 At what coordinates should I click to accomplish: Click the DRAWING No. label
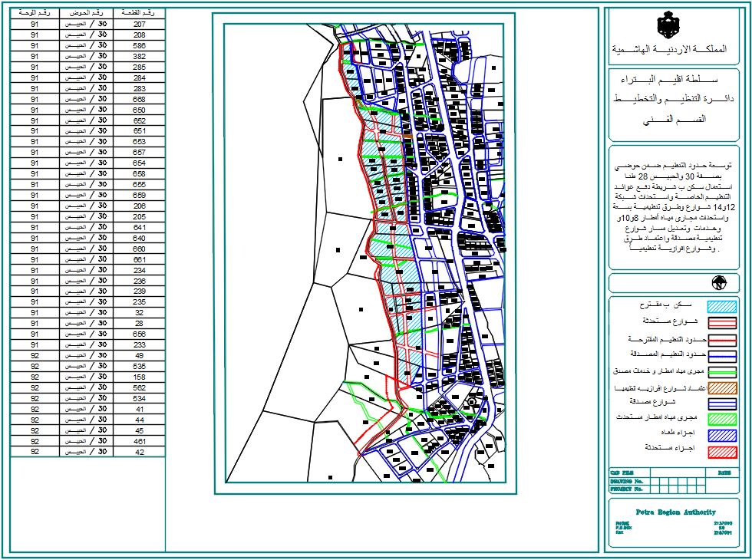[x=628, y=482]
